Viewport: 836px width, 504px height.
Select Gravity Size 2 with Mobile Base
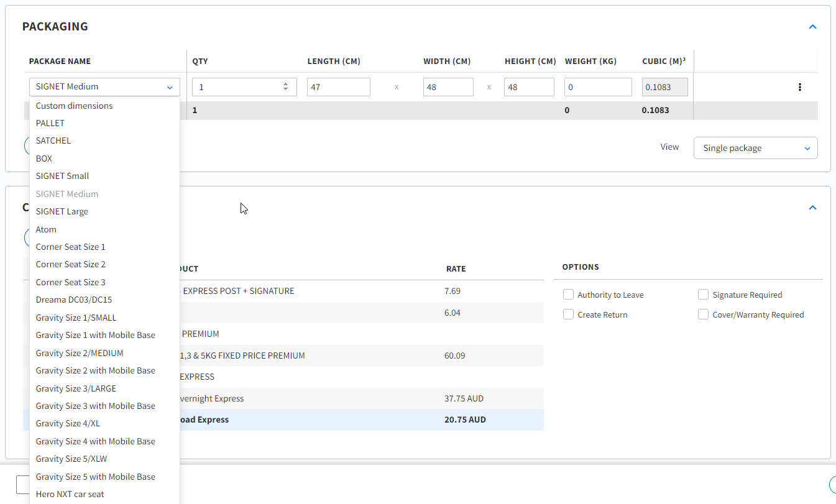click(x=104, y=370)
